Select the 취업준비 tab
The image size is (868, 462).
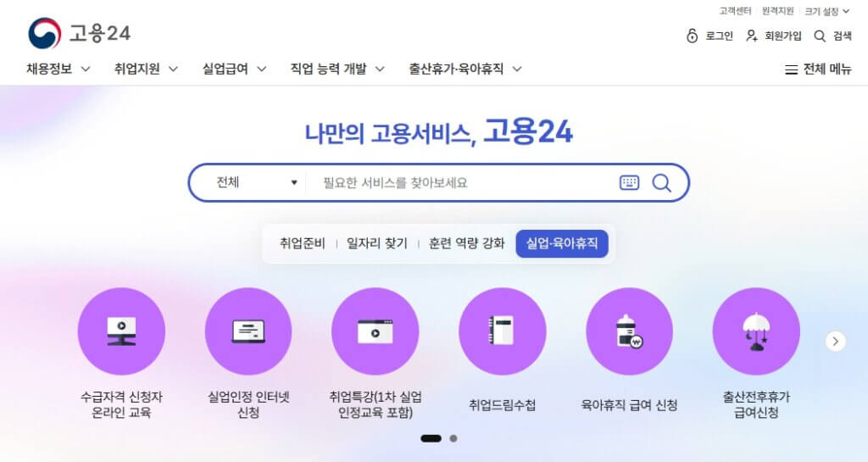(x=303, y=243)
